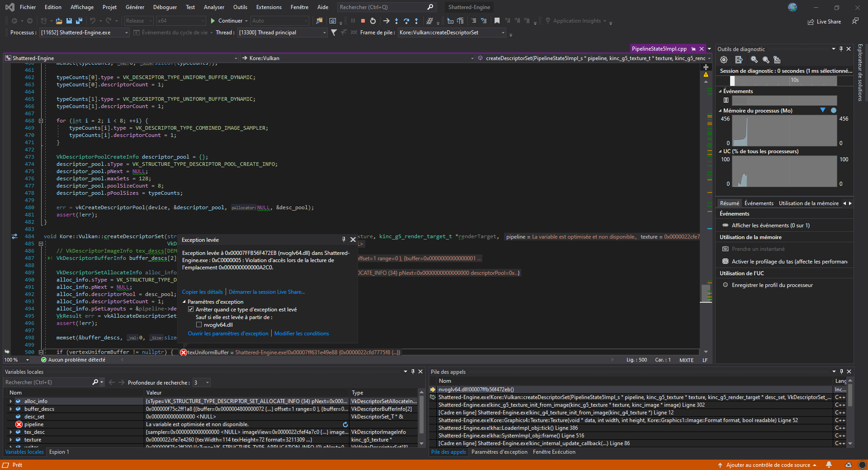Restart the debugging session
The height and width of the screenshot is (470, 868).
coord(373,21)
